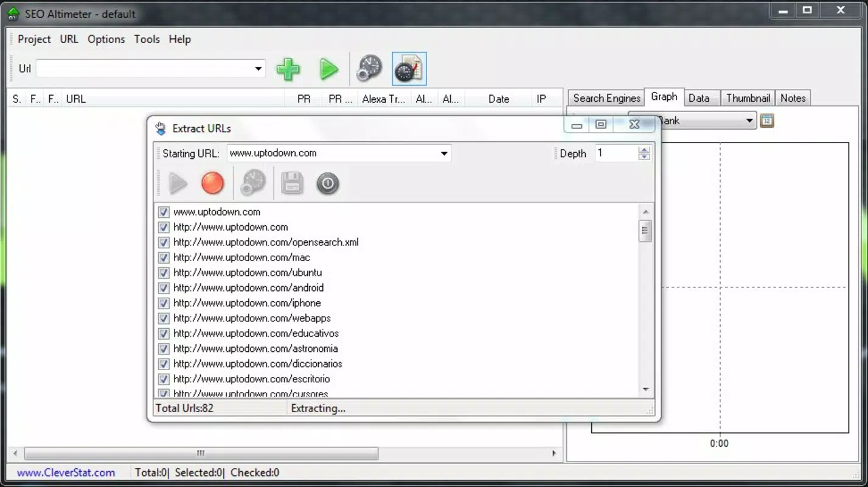This screenshot has width=868, height=487.
Task: Select the Graph tab
Action: 664,97
